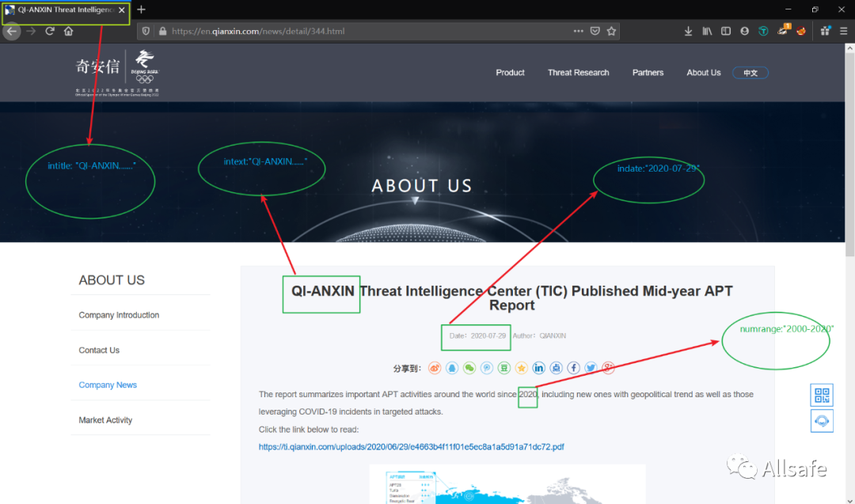The width and height of the screenshot is (855, 504).
Task: Share to QZone yellow star icon
Action: coord(521,369)
